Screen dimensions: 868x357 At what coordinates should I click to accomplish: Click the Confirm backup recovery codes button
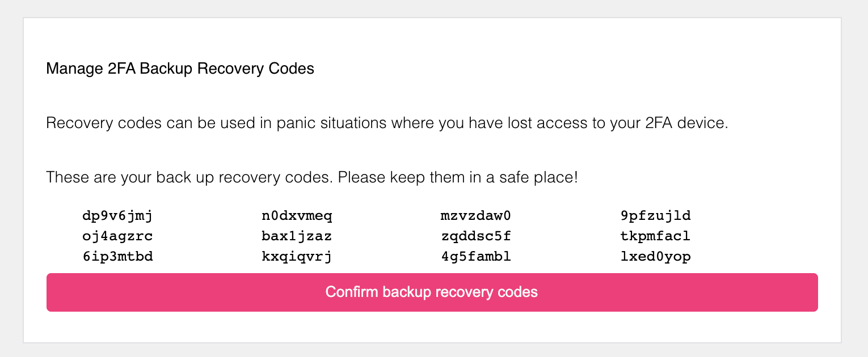(x=431, y=292)
